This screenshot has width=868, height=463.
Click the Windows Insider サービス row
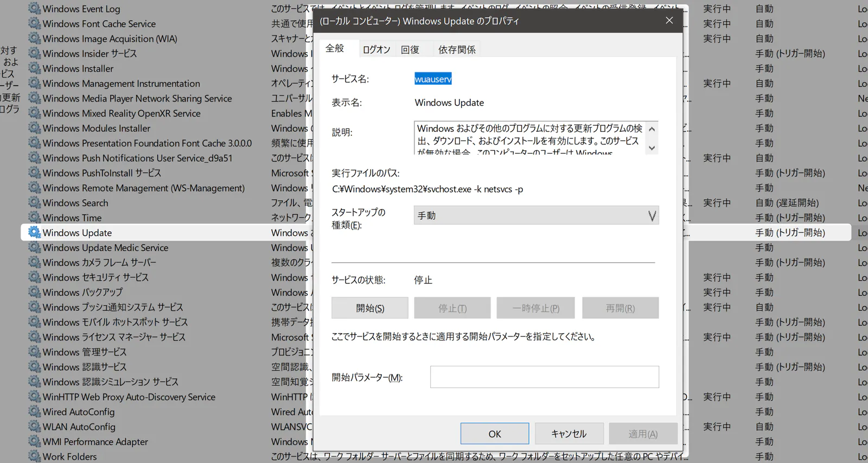90,54
